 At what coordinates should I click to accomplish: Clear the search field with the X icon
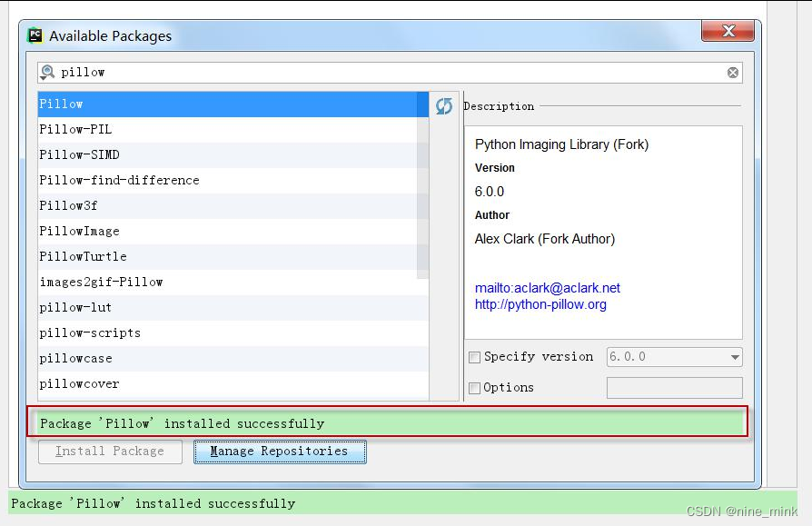[x=733, y=73]
